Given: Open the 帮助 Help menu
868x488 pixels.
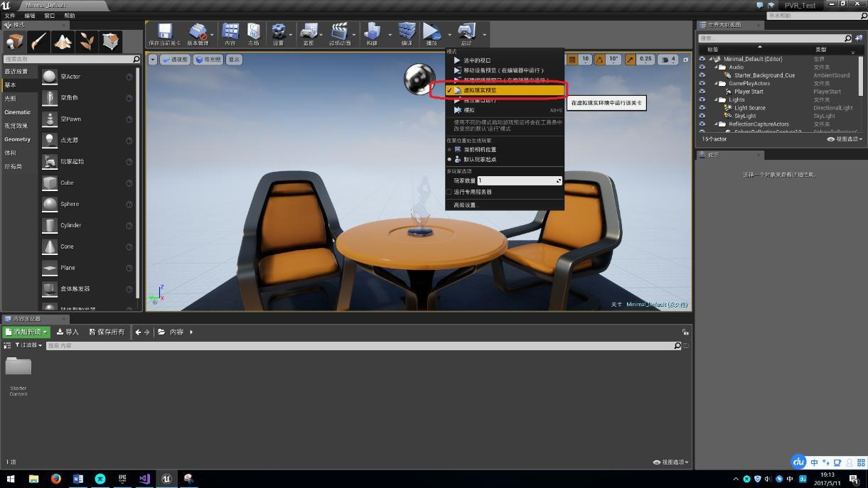Looking at the screenshot, I should coord(70,16).
